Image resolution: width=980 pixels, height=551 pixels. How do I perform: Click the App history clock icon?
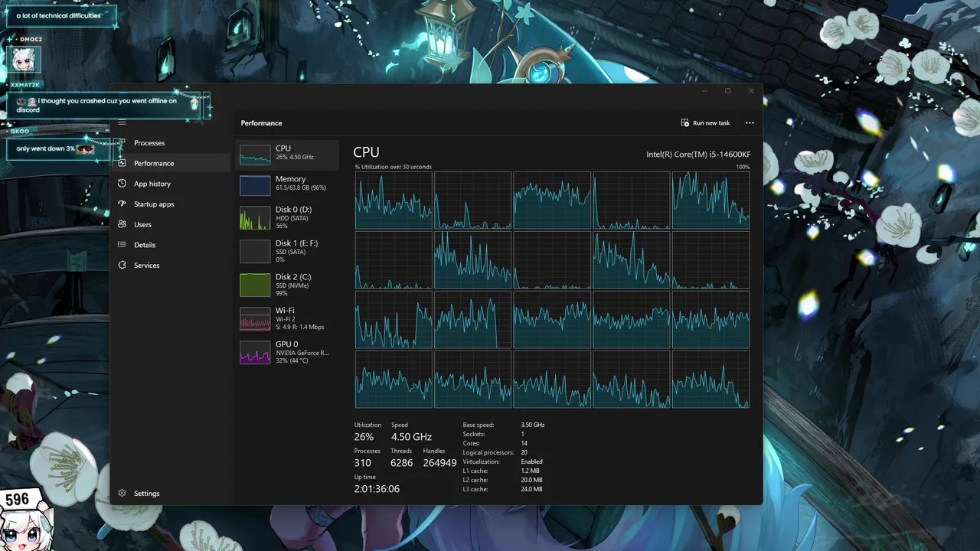pyautogui.click(x=122, y=184)
